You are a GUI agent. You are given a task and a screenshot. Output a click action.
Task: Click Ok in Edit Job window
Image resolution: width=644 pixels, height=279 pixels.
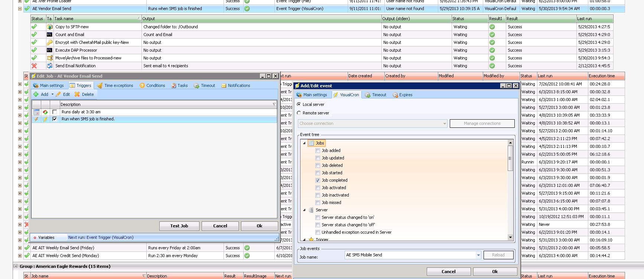(260, 226)
